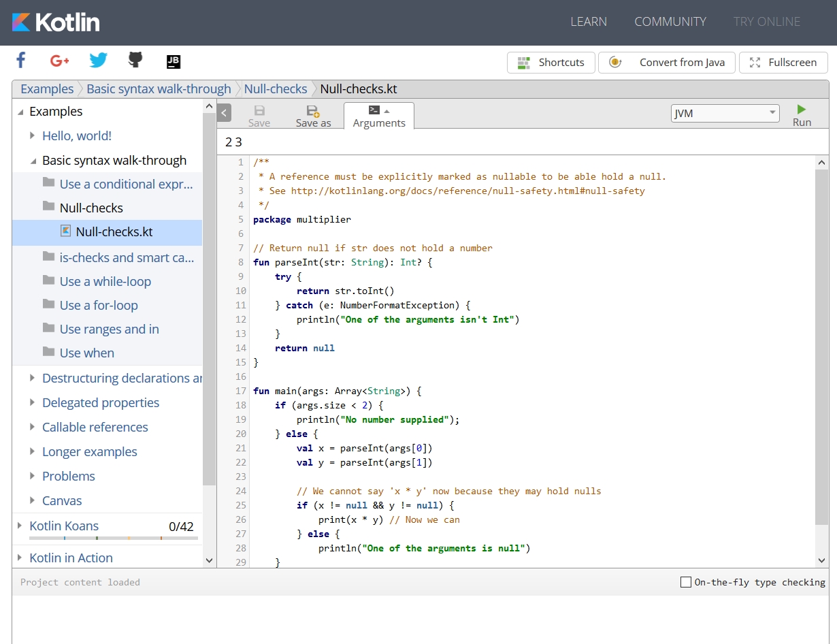Image resolution: width=837 pixels, height=644 pixels.
Task: Open the Shortcuts button
Action: pos(551,63)
